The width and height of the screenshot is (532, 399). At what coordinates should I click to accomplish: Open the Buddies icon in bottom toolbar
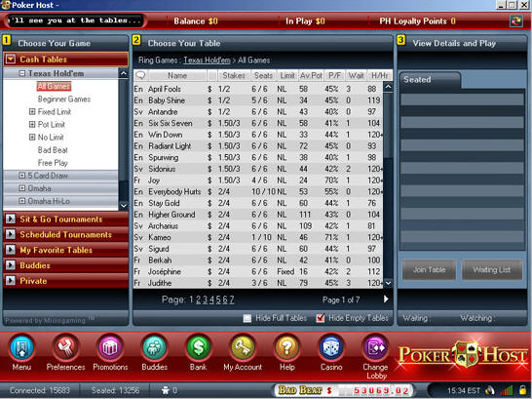154,347
